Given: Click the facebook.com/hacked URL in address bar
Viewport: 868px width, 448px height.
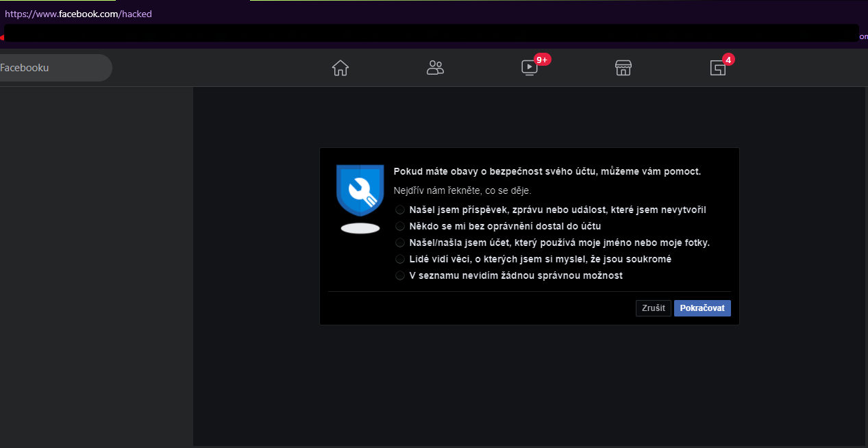Looking at the screenshot, I should pos(78,14).
